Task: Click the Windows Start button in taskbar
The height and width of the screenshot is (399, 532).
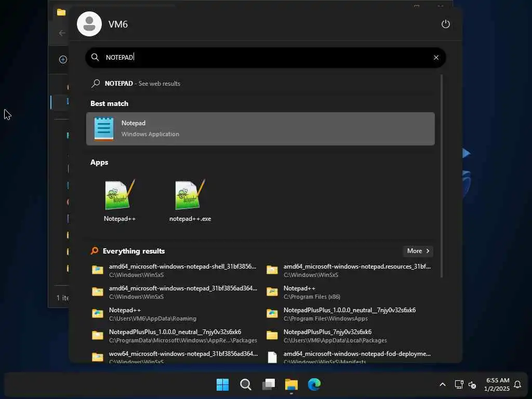Action: [x=222, y=384]
